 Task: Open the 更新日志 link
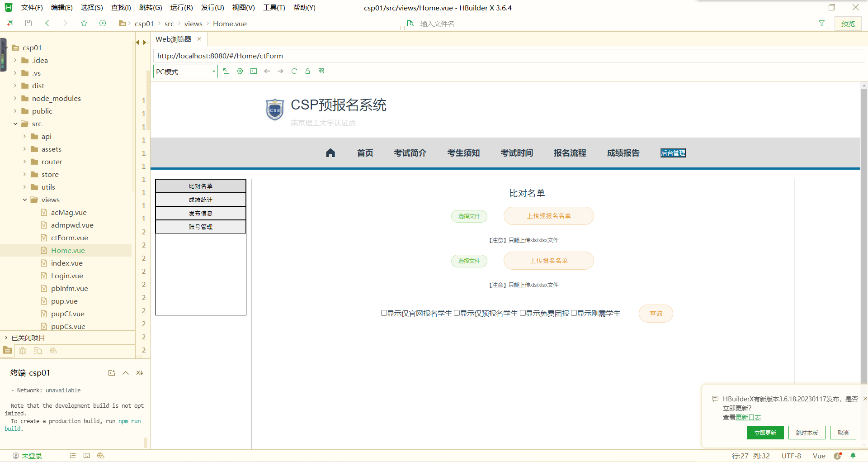click(x=748, y=417)
